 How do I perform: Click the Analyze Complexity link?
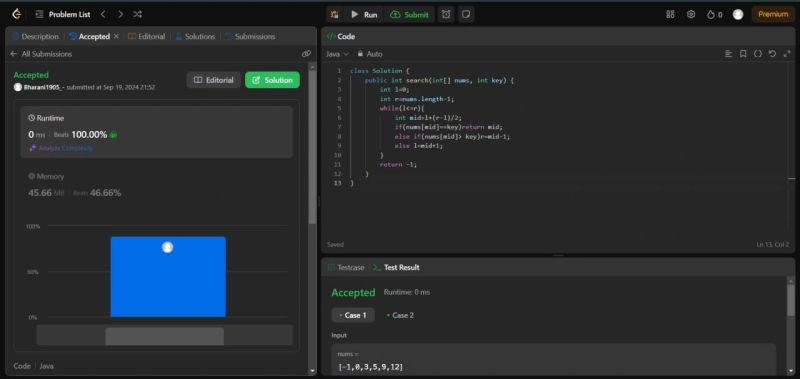pos(61,148)
